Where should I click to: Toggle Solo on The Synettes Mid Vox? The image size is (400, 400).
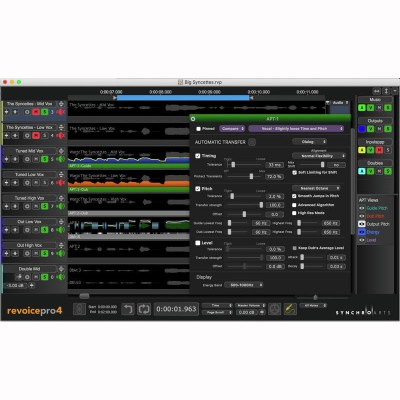pos(44,112)
